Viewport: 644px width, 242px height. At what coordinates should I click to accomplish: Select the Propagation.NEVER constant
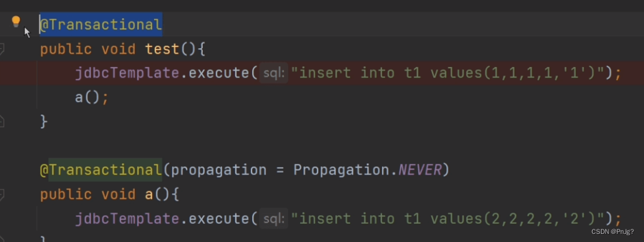pos(420,169)
